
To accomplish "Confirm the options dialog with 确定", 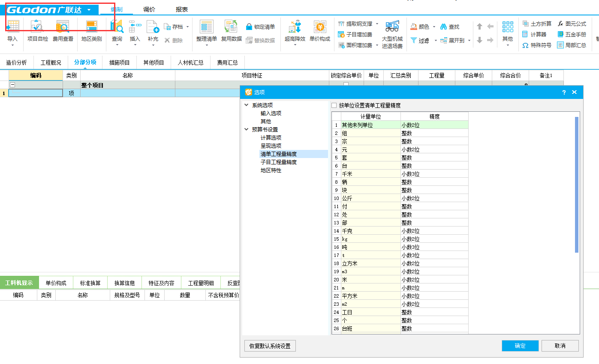I will point(520,346).
